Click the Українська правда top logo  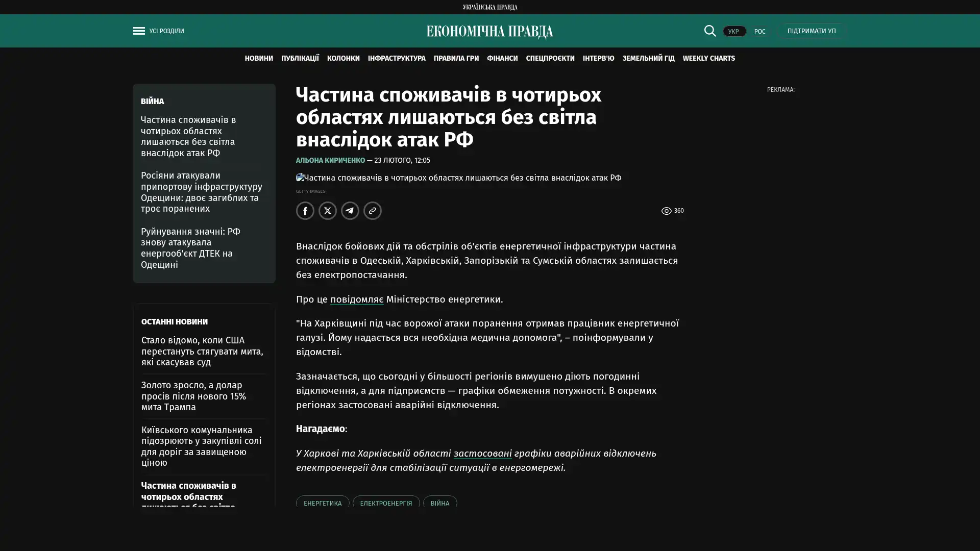tap(490, 7)
